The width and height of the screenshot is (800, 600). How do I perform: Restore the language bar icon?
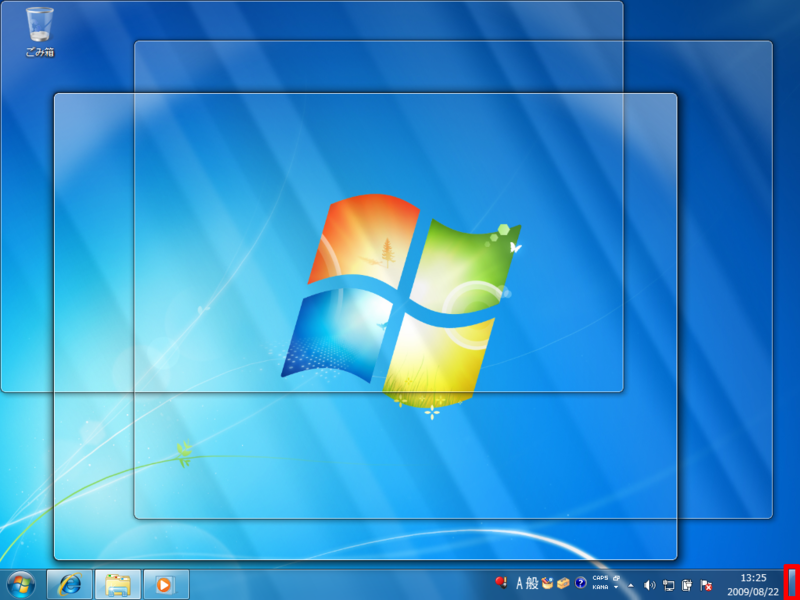[x=616, y=578]
